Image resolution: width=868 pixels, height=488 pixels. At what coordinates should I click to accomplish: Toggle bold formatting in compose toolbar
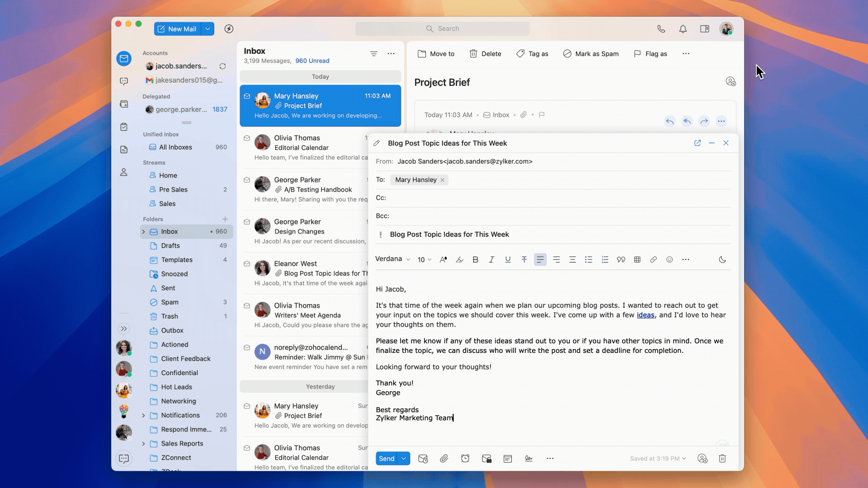click(475, 259)
